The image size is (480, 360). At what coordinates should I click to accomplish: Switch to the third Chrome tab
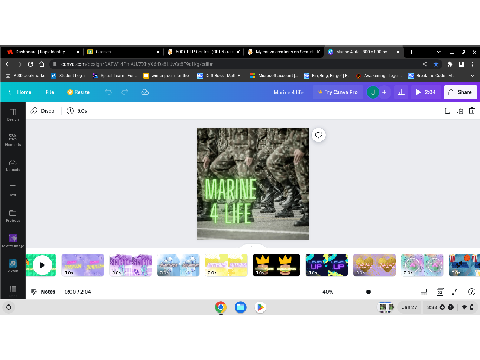point(204,52)
